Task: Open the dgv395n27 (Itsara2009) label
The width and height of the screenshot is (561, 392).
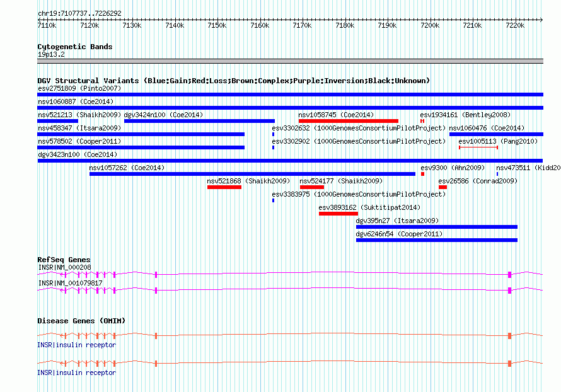Action: tap(397, 221)
